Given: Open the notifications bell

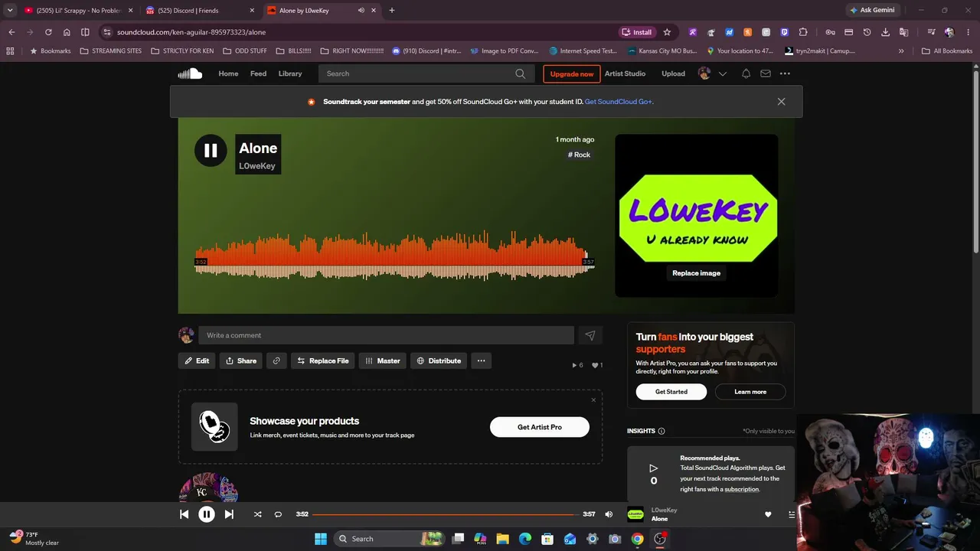Looking at the screenshot, I should coord(746,73).
